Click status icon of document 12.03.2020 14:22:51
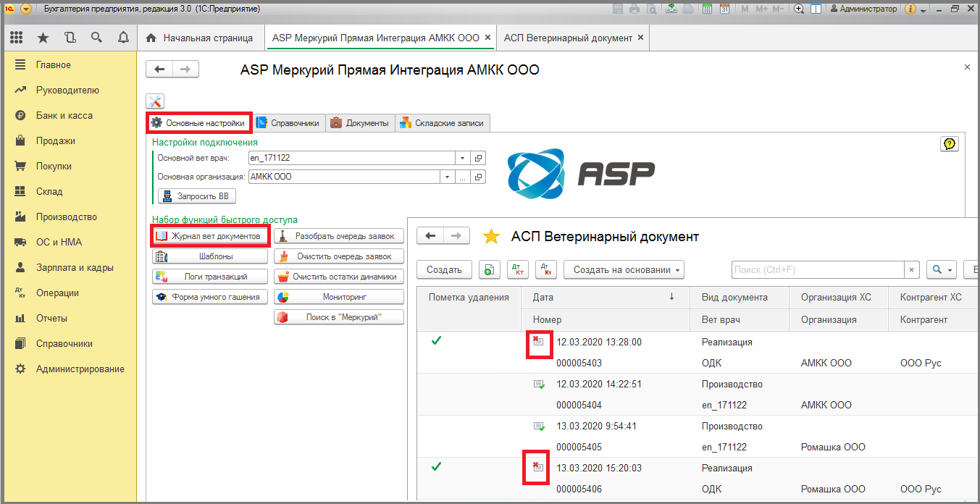The width and height of the screenshot is (980, 504). [x=538, y=384]
